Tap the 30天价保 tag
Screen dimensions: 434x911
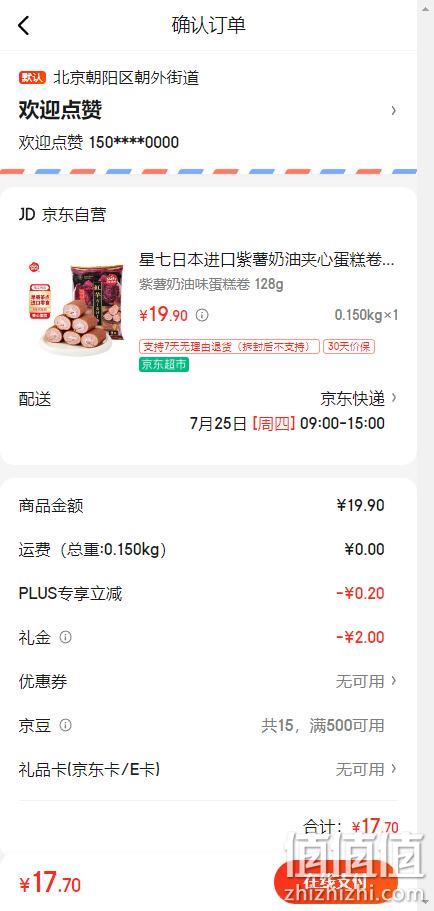tap(349, 347)
